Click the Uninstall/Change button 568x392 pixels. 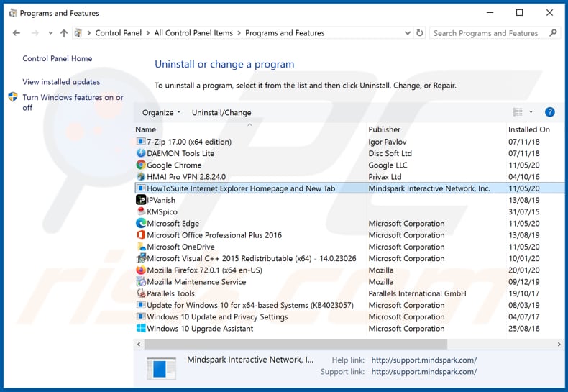coord(221,113)
